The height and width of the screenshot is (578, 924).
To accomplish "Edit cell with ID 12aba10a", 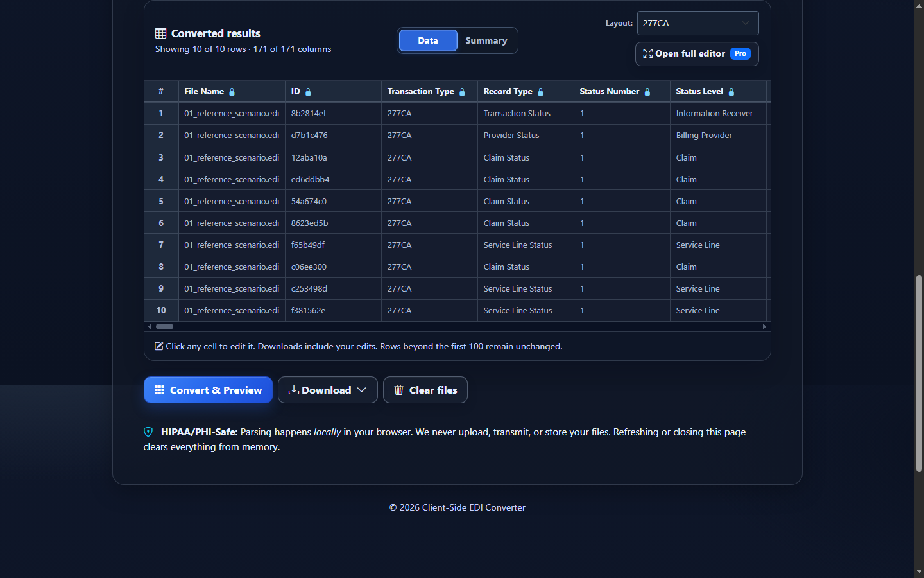I will coord(333,157).
